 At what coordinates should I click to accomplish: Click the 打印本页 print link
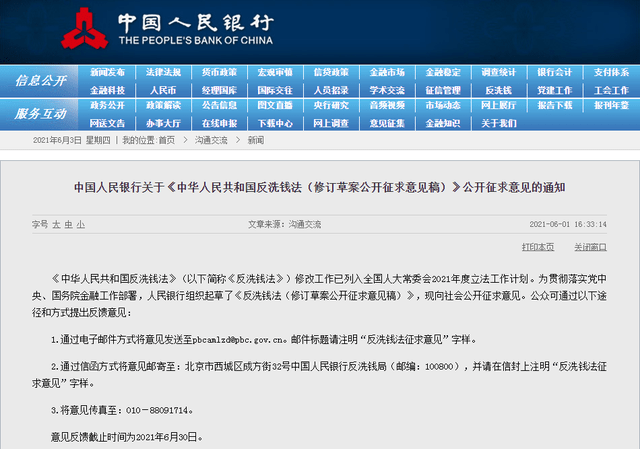[x=538, y=247]
